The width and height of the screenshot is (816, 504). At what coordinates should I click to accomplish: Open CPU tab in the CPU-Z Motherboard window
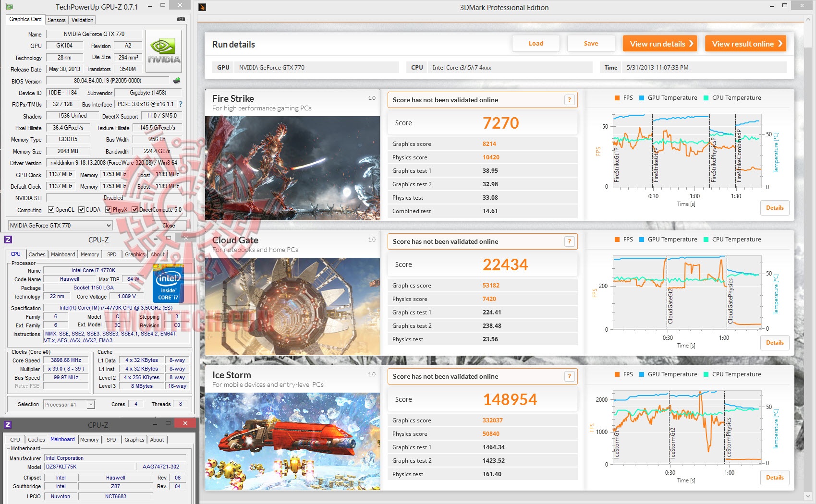click(x=15, y=440)
